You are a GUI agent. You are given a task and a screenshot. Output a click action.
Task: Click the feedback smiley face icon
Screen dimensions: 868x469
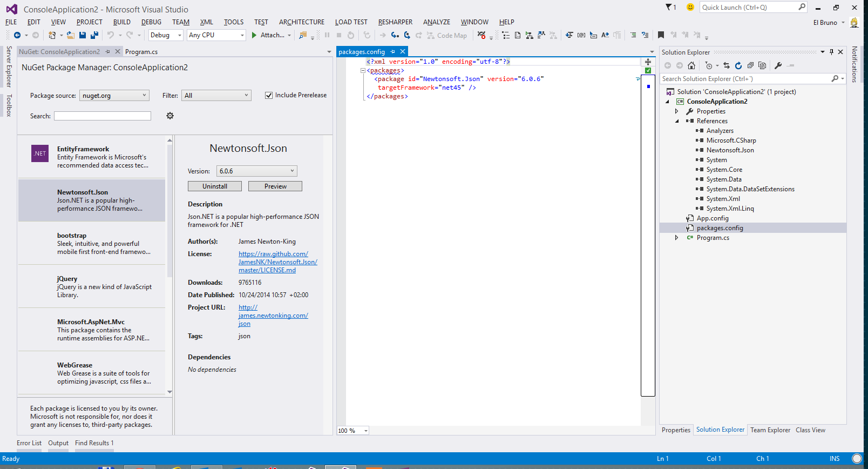690,7
